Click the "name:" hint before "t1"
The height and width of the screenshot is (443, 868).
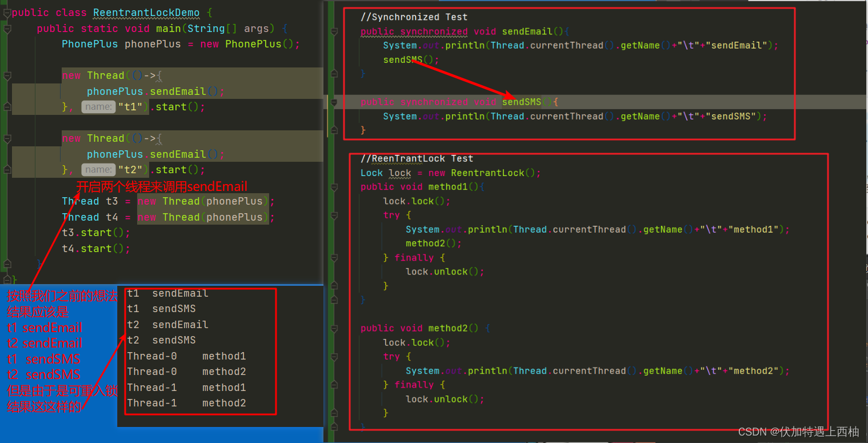(98, 107)
